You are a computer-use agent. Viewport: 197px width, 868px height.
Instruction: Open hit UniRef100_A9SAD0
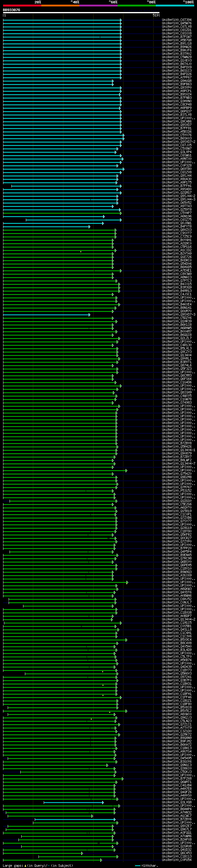(x=177, y=189)
